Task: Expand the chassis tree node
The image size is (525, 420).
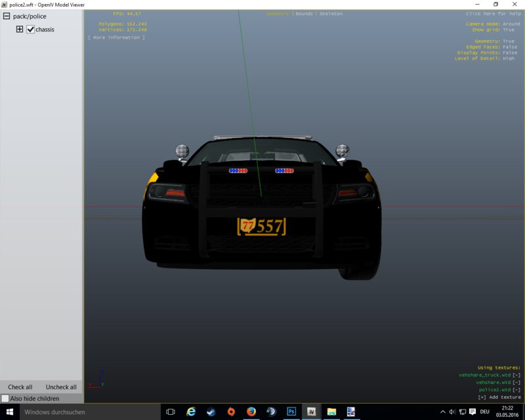Action: click(20, 29)
